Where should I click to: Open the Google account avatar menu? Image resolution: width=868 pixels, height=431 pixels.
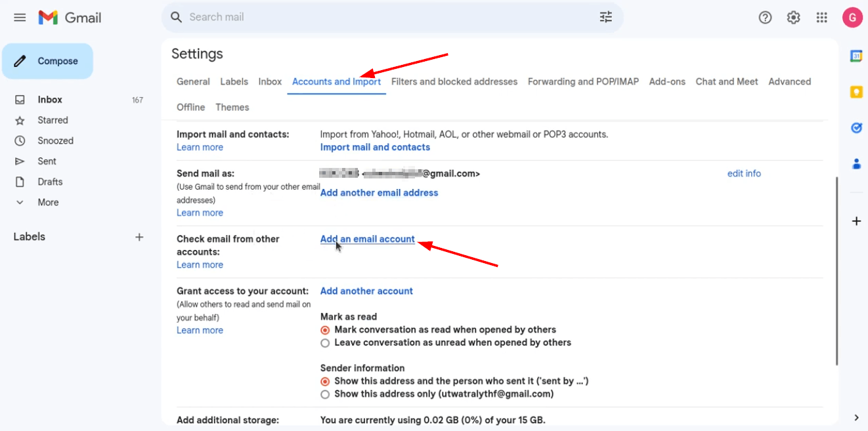[852, 18]
